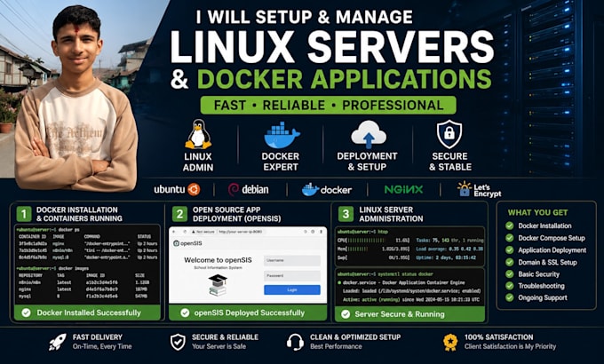Click the checkmark icon in openSIS Deployed Successfully bar
The height and width of the screenshot is (364, 604).
tap(185, 313)
